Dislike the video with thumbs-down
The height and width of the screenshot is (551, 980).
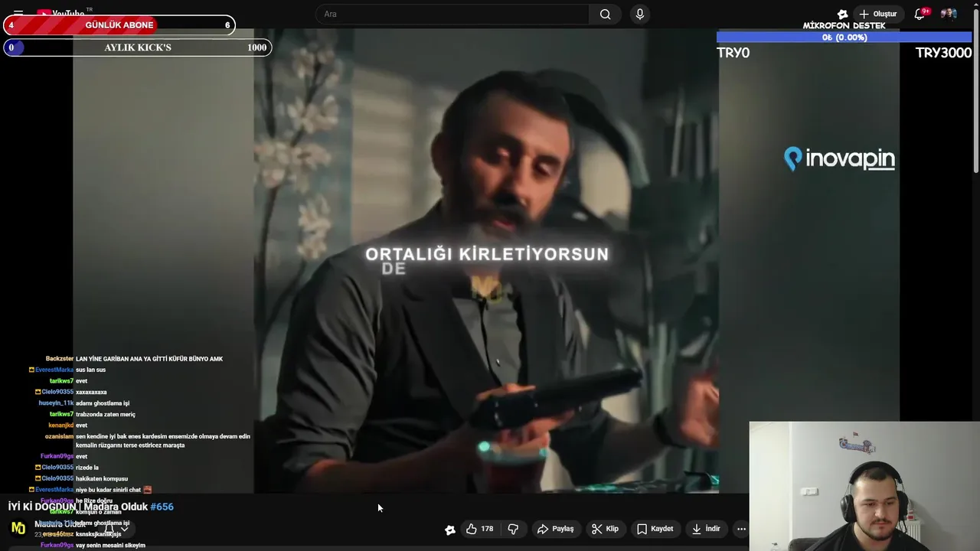pyautogui.click(x=513, y=529)
